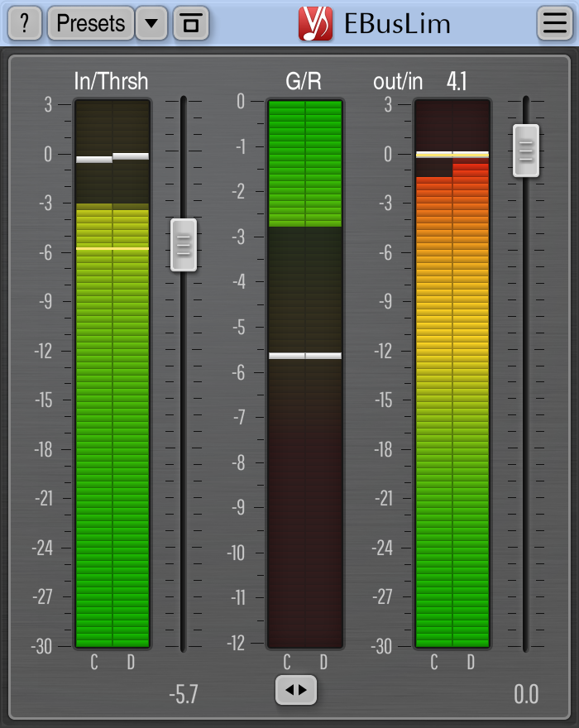Image resolution: width=579 pixels, height=728 pixels.
Task: Click the output gain slider handle
Action: coord(525,151)
